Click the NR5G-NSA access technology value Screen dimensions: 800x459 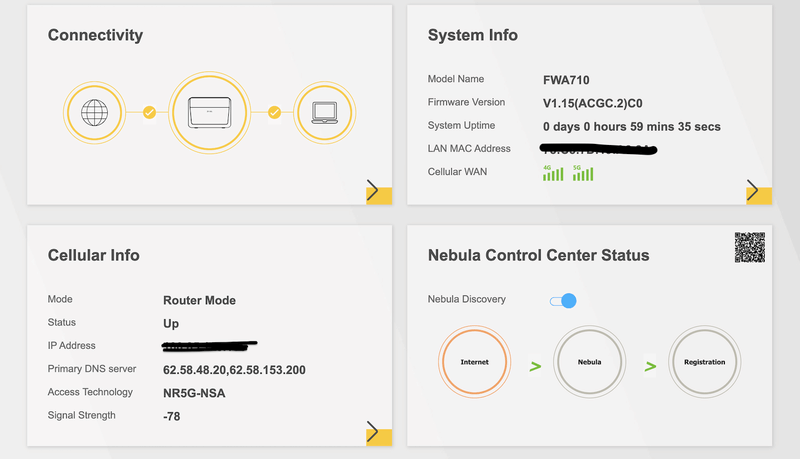pyautogui.click(x=194, y=393)
